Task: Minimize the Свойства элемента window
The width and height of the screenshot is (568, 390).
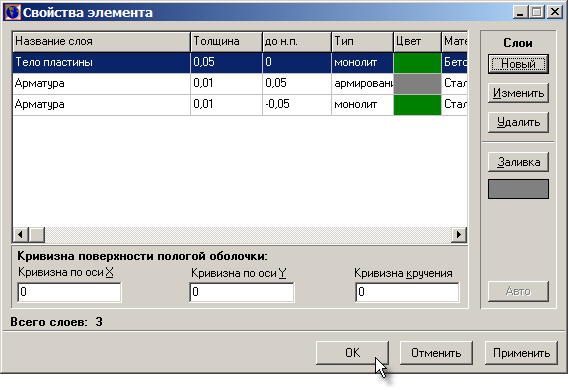Action: (521, 12)
